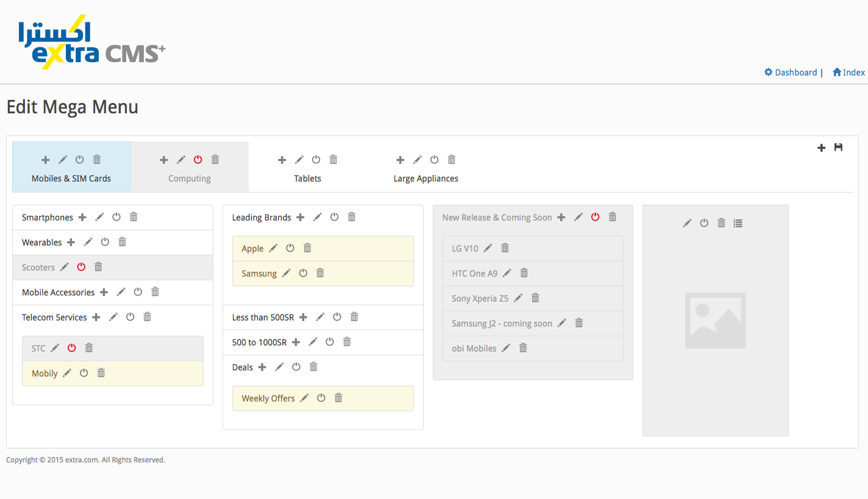Screen dimensions: 868x499
Task: Open the image panel list icon
Action: [x=738, y=223]
